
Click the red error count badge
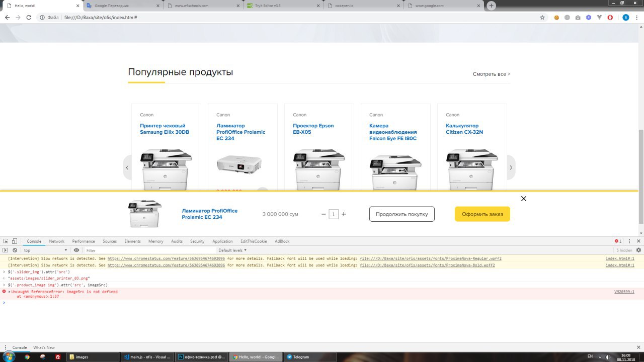click(618, 241)
